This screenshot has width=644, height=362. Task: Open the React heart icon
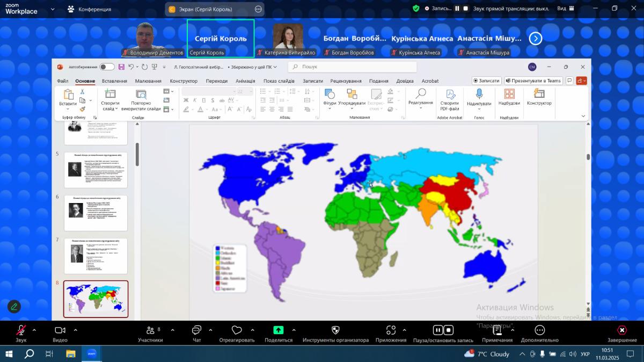[237, 330]
